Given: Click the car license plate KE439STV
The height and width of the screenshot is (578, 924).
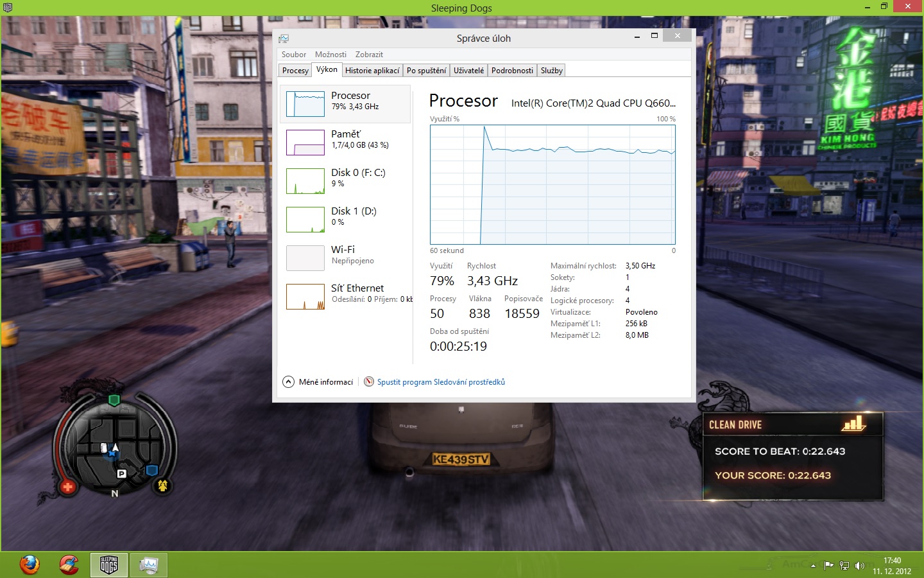Looking at the screenshot, I should tap(461, 459).
